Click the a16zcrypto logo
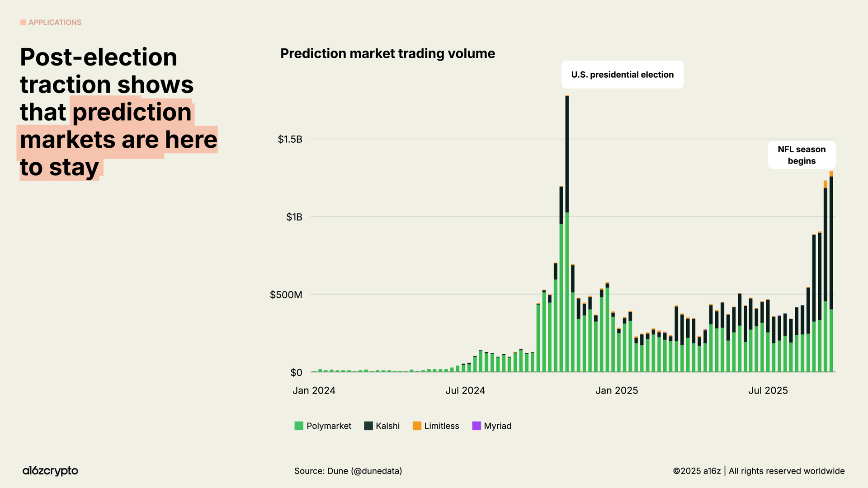The image size is (868, 488). point(50,471)
